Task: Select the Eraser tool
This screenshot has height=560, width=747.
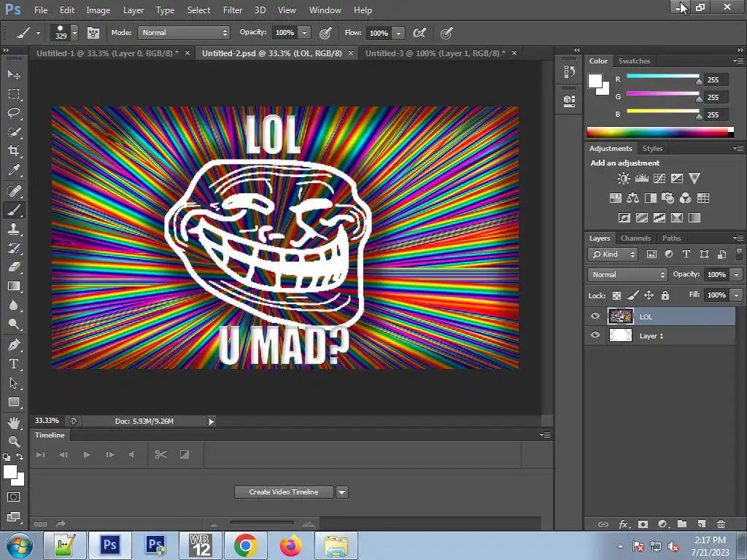Action: coord(14,267)
